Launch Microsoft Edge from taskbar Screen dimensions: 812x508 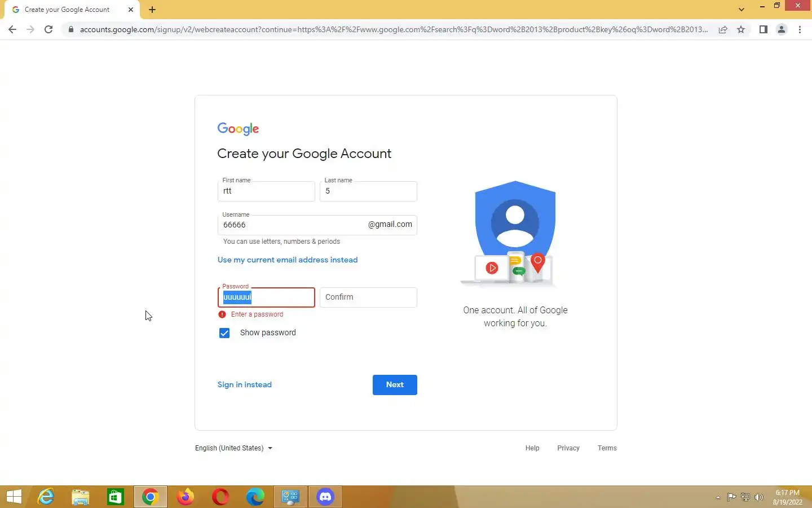(255, 497)
